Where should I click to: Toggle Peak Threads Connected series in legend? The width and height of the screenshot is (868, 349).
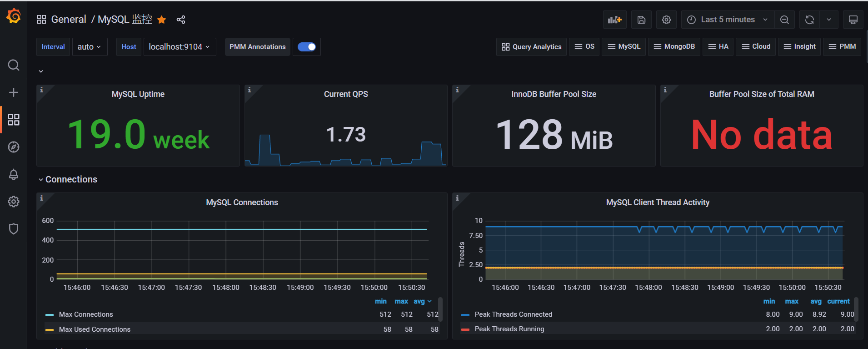(x=514, y=314)
